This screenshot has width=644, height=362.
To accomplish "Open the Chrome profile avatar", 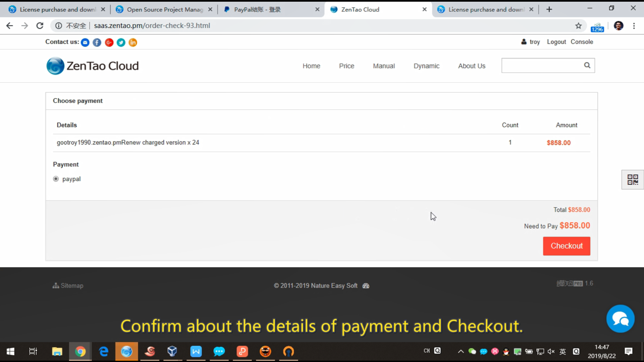I will point(619,25).
